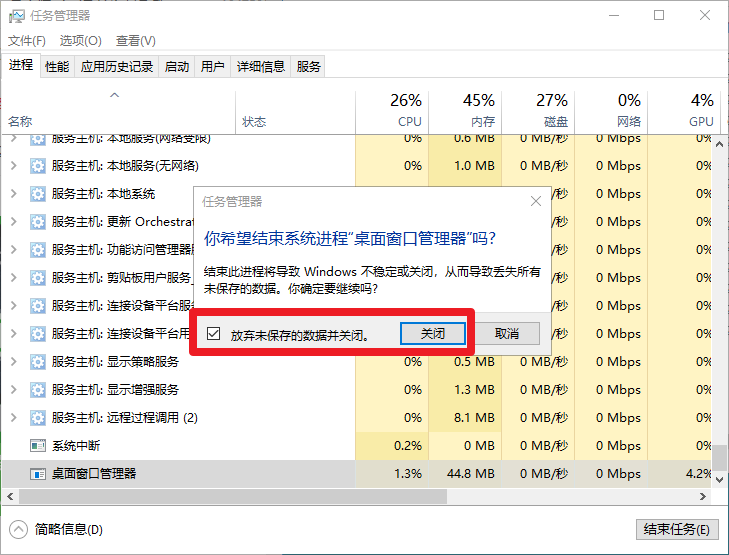Screen dimensions: 729x555
Task: Click gear icon of 服务主机: 本地系统
Action: [38, 194]
